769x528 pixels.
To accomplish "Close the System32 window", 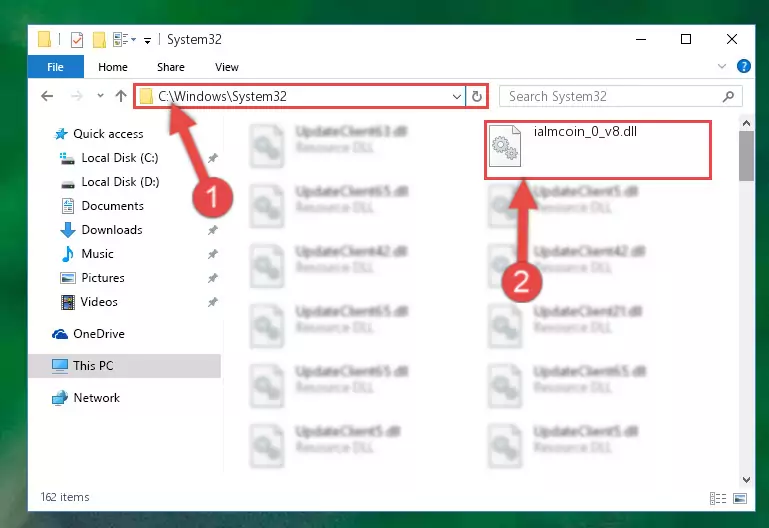I will pos(732,39).
